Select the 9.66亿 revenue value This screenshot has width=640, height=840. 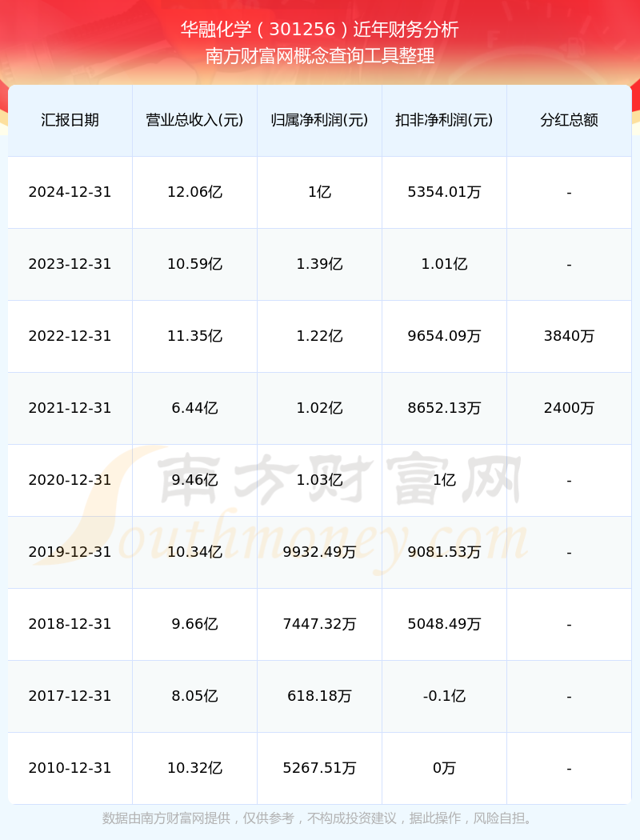195,624
